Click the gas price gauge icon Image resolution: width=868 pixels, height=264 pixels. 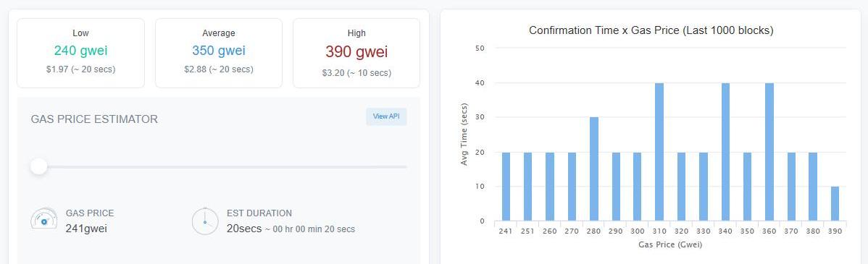(43, 220)
